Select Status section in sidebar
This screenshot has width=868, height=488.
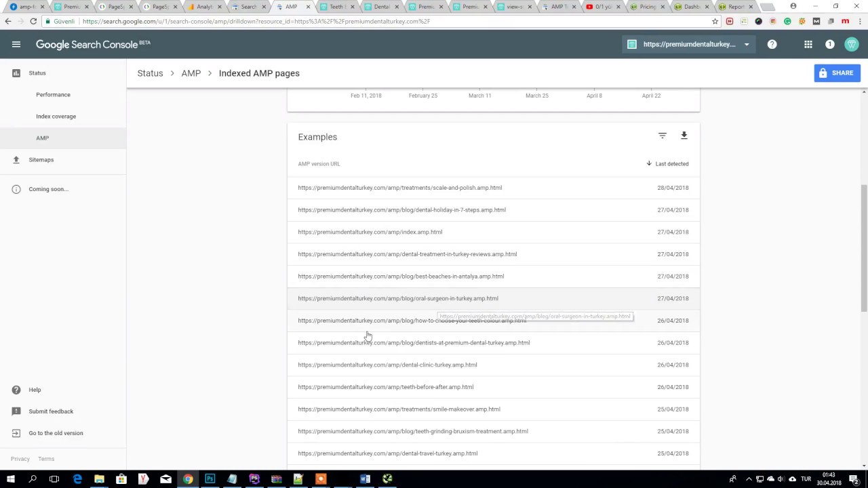click(x=37, y=73)
